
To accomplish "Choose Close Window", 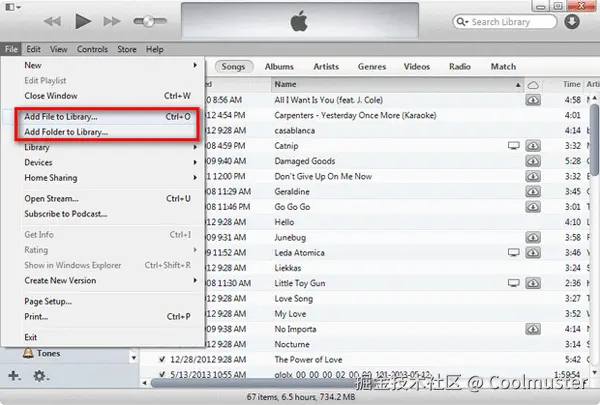I will pos(111,96).
